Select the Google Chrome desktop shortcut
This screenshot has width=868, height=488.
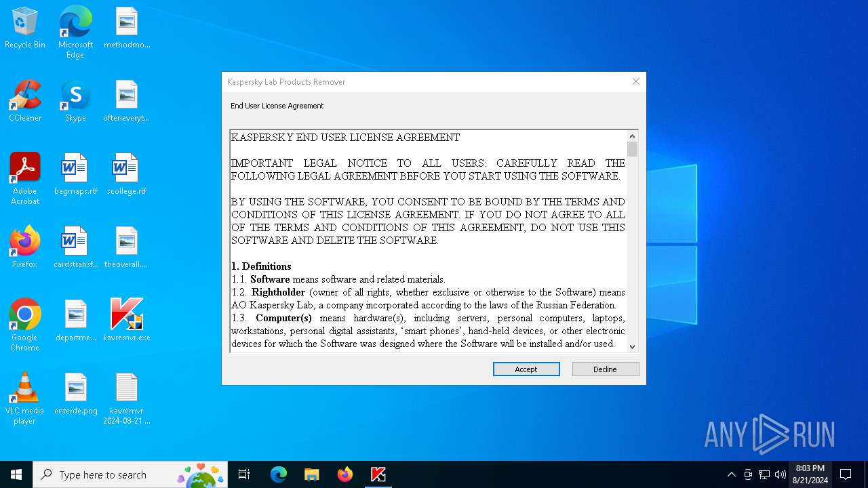coord(25,325)
